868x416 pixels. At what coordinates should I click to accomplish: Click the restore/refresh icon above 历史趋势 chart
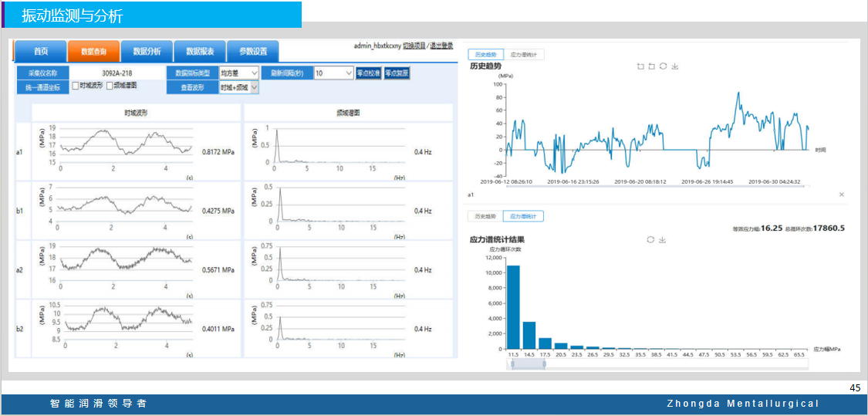click(x=664, y=66)
